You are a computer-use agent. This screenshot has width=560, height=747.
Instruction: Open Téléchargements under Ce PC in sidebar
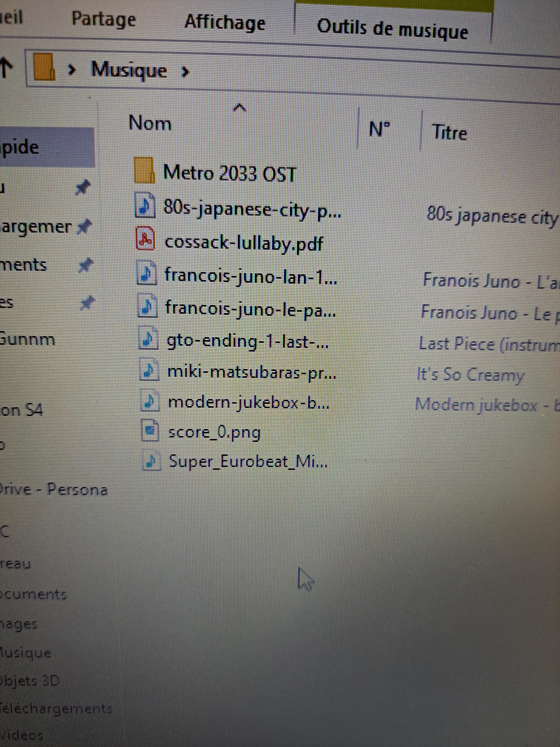(x=56, y=709)
